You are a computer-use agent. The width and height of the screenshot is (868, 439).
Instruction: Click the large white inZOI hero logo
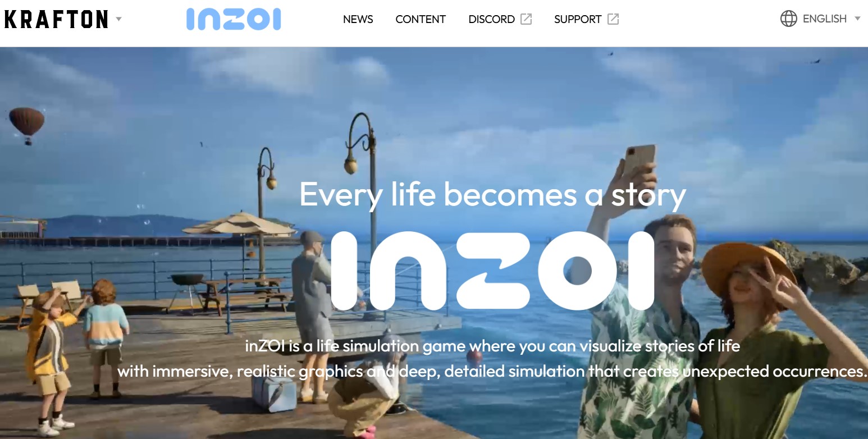[492, 271]
